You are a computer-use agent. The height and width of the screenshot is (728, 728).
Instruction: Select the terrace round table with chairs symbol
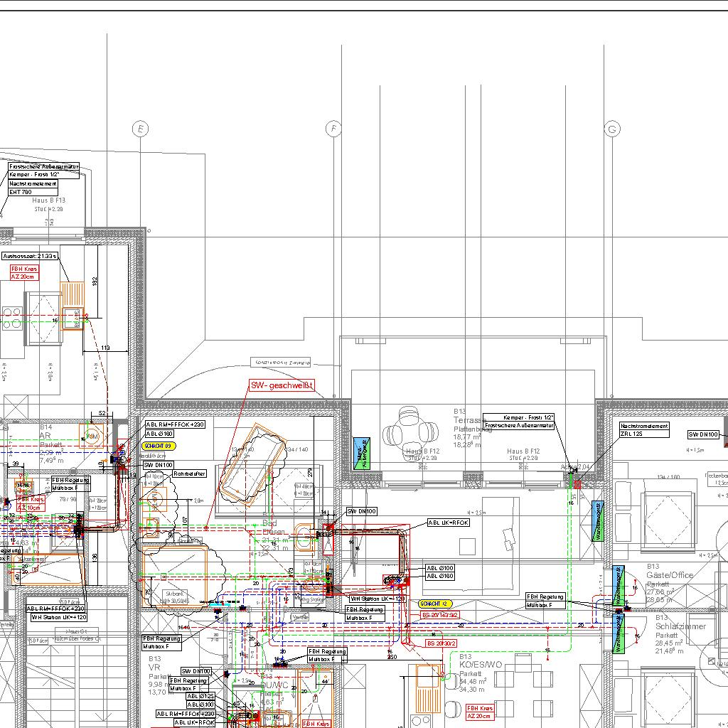click(x=412, y=431)
